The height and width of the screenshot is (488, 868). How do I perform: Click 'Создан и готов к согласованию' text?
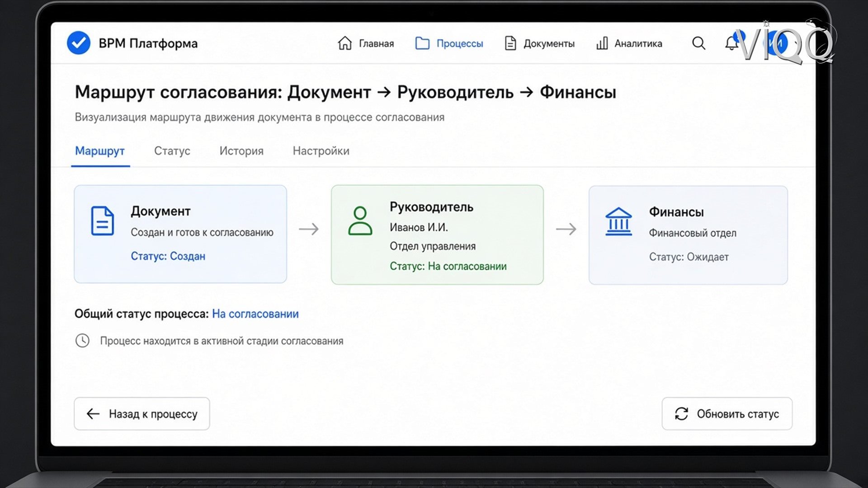(x=202, y=232)
